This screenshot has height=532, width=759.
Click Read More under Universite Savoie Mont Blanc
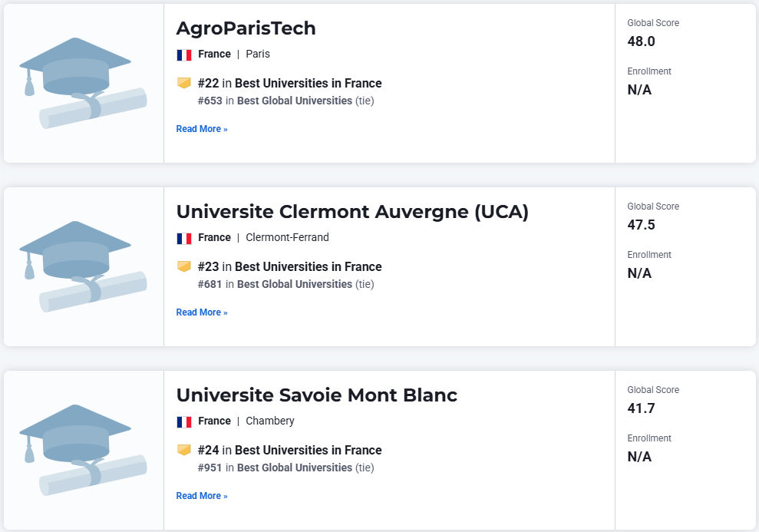click(x=202, y=496)
